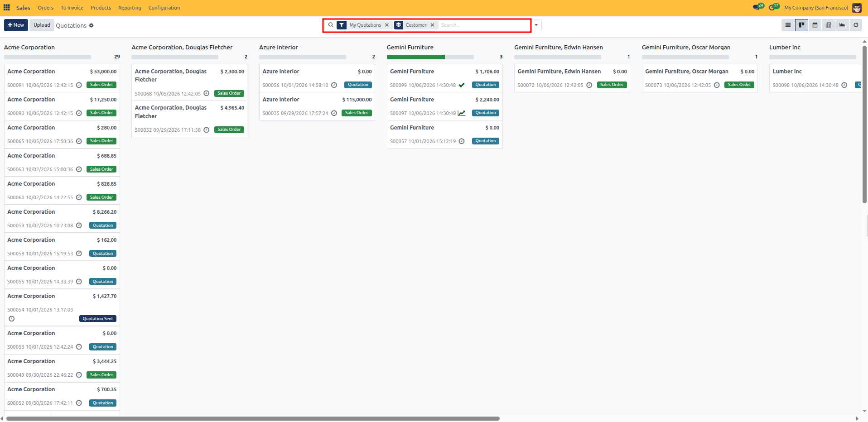Image resolution: width=868 pixels, height=422 pixels.
Task: Click chart activity icon on S00097
Action: pyautogui.click(x=462, y=113)
